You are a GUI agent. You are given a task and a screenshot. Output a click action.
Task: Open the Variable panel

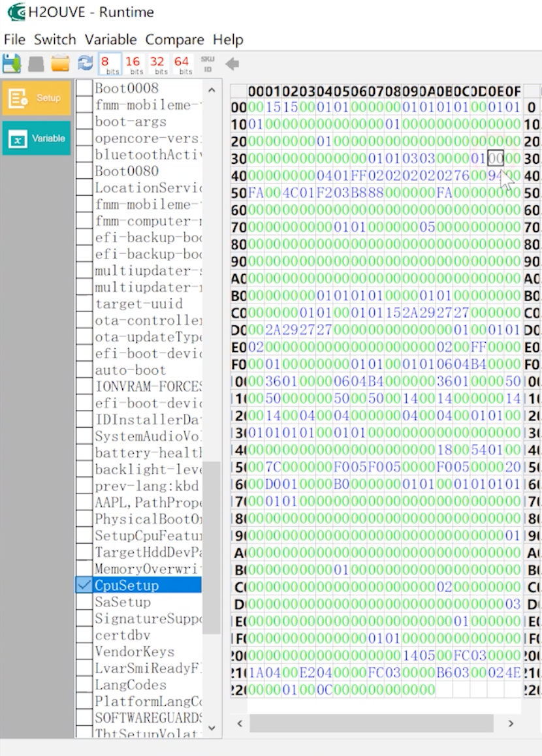36,138
